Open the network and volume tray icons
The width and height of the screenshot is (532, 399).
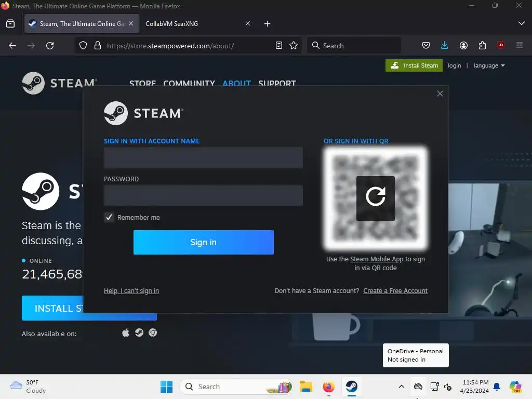(x=441, y=387)
